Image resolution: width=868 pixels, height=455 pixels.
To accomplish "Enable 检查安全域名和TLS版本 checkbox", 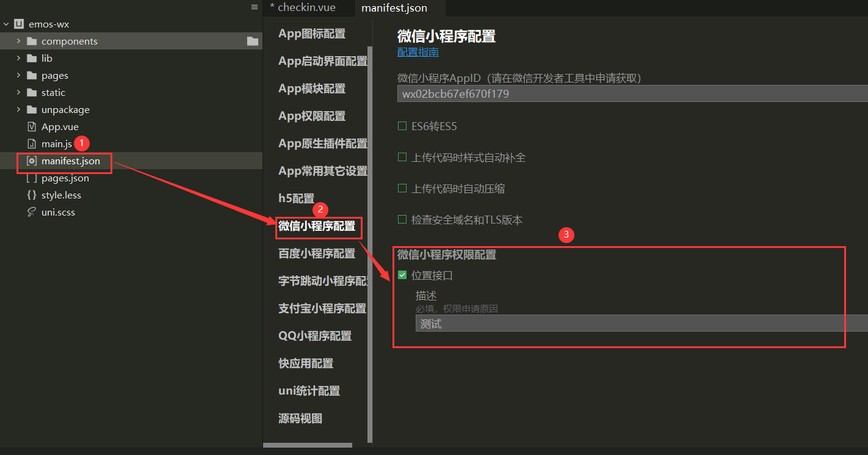I will click(x=402, y=220).
